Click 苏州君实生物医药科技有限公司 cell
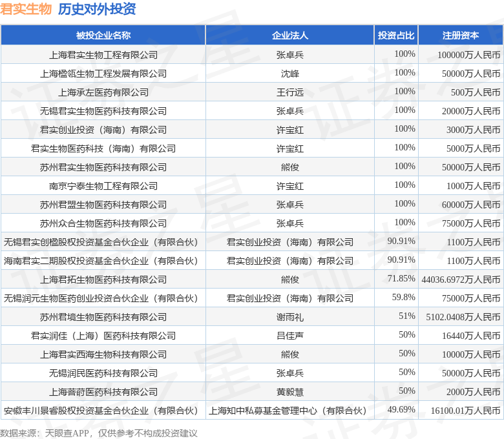 coord(103,167)
